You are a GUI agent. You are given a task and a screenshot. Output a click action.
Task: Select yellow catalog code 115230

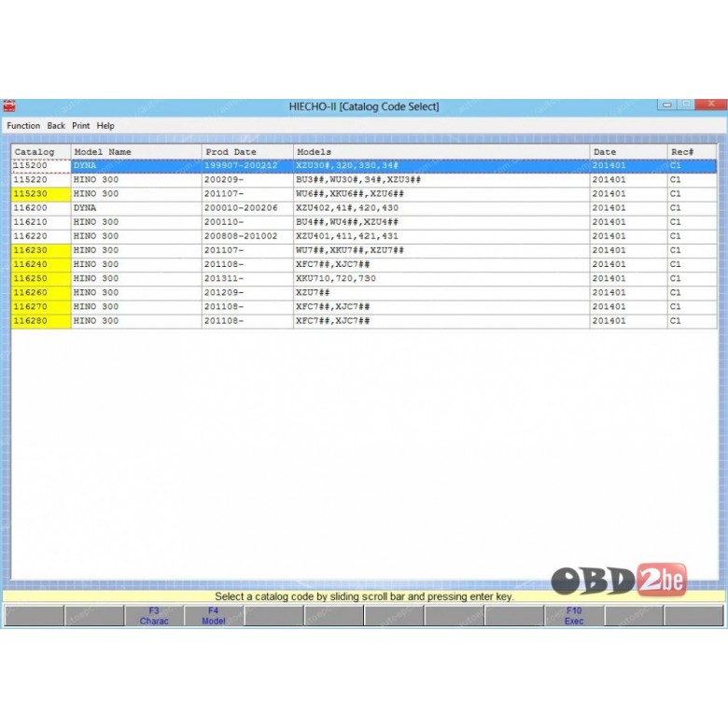(x=41, y=194)
